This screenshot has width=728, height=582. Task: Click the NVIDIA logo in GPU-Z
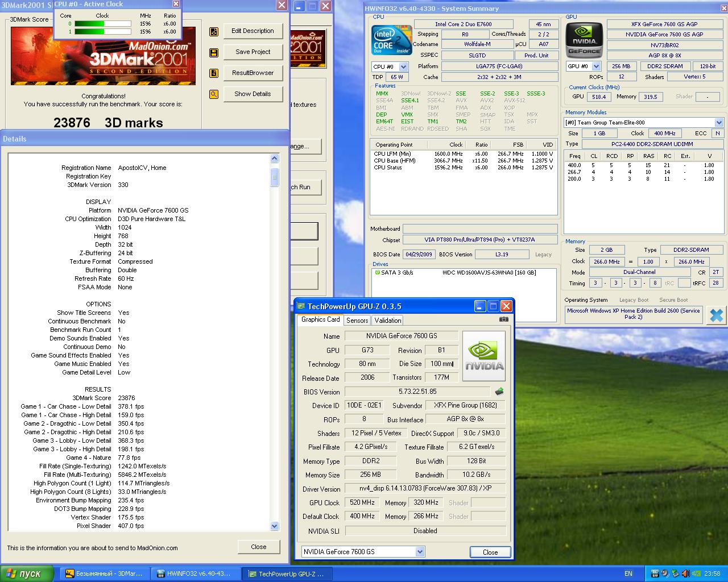(484, 355)
